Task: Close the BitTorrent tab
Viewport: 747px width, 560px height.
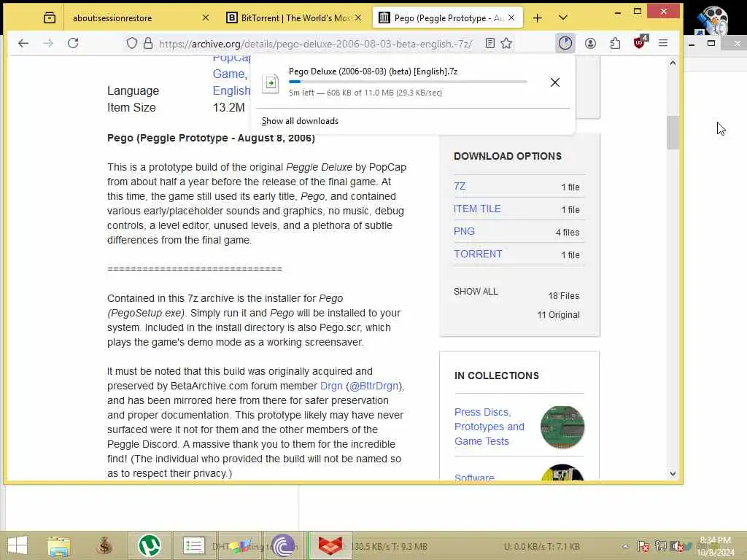Action: click(358, 17)
